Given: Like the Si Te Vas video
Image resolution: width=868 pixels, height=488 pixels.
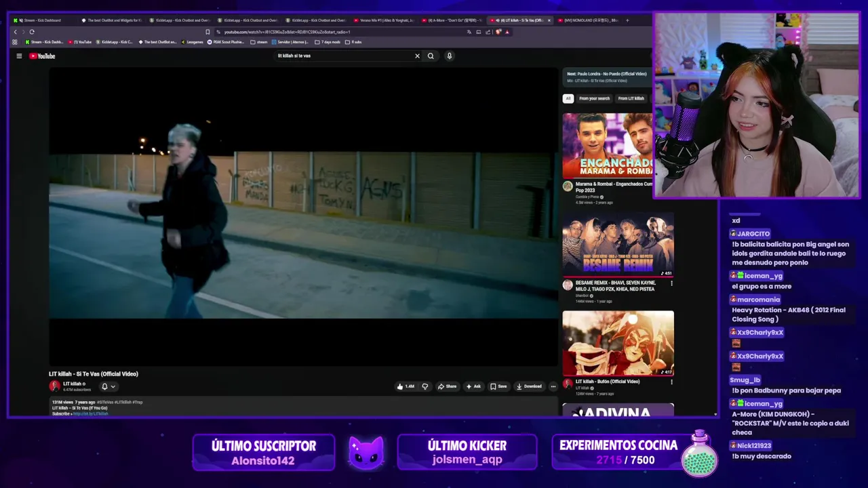Looking at the screenshot, I should pyautogui.click(x=406, y=386).
